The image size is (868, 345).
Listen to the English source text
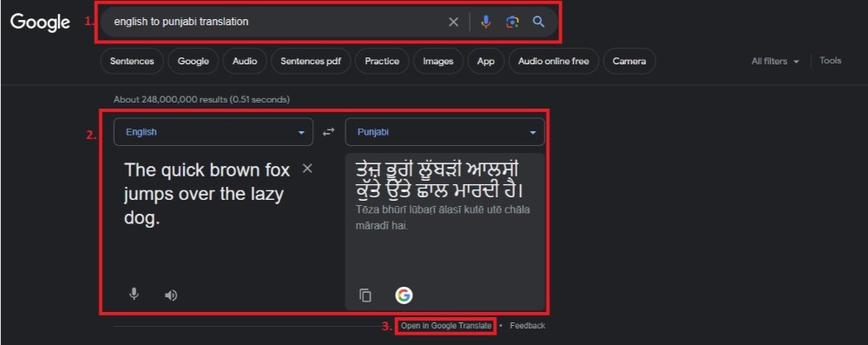(x=170, y=295)
